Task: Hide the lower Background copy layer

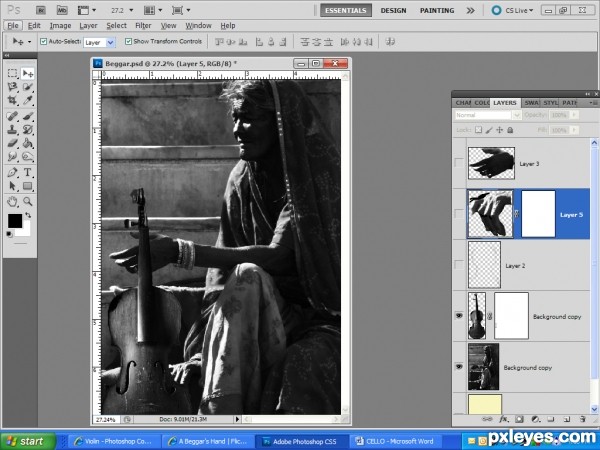Action: tap(459, 367)
